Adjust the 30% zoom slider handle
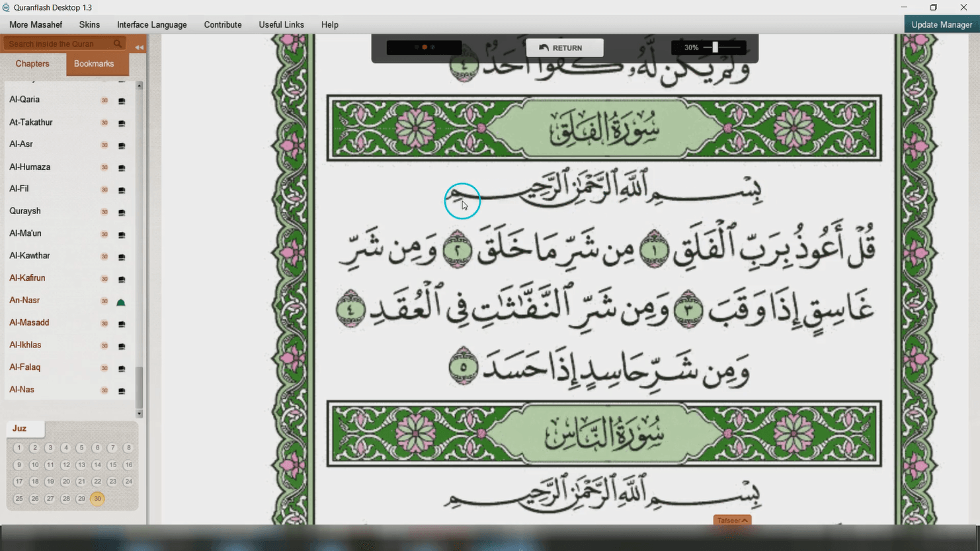Screen dimensions: 980x551 point(715,48)
